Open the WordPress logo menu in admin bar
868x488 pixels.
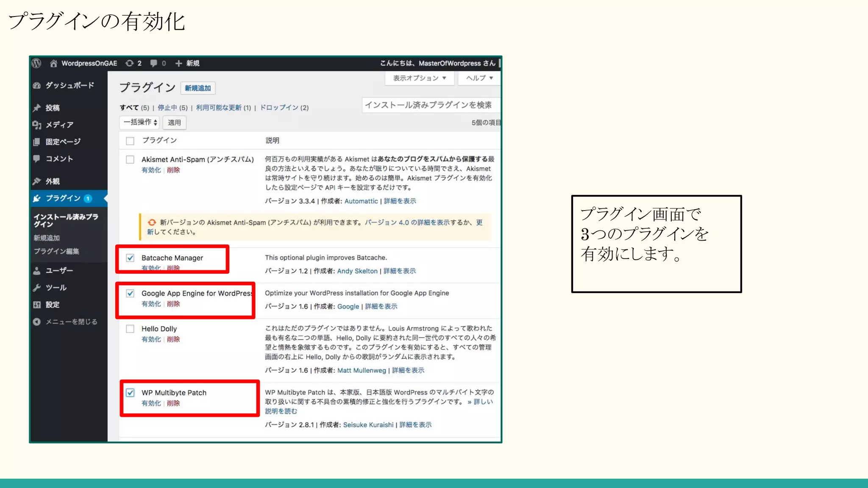pos(36,64)
